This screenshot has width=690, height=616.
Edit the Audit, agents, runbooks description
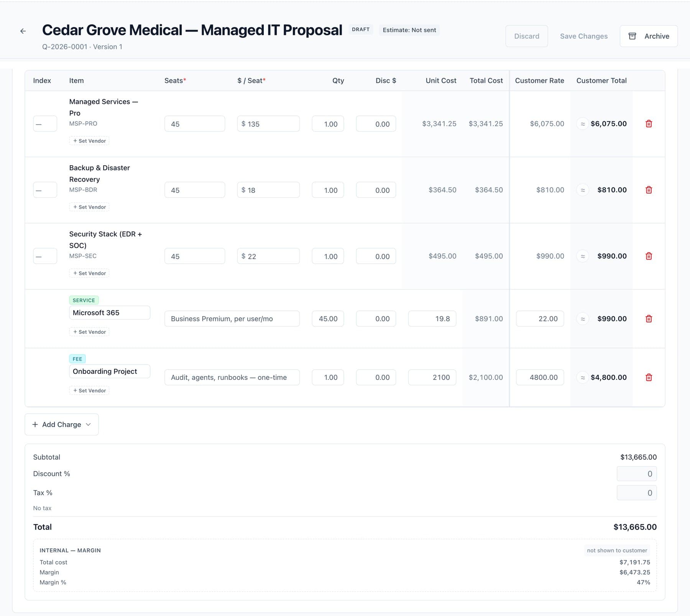(232, 378)
